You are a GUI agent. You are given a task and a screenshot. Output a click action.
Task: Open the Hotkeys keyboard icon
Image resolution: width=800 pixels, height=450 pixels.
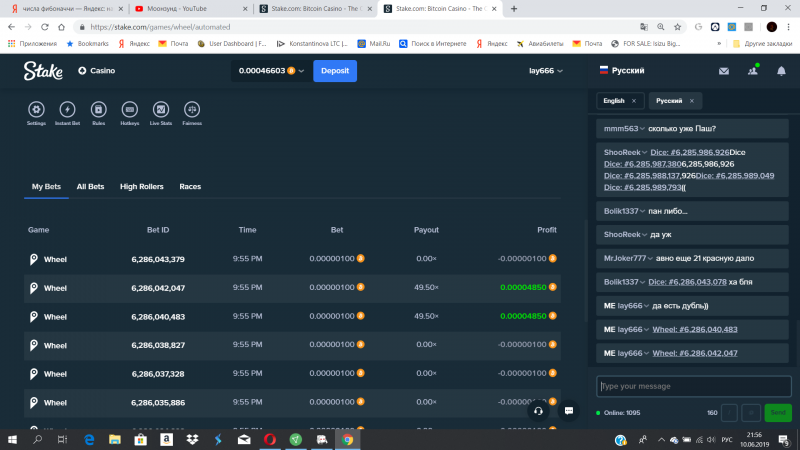point(130,110)
